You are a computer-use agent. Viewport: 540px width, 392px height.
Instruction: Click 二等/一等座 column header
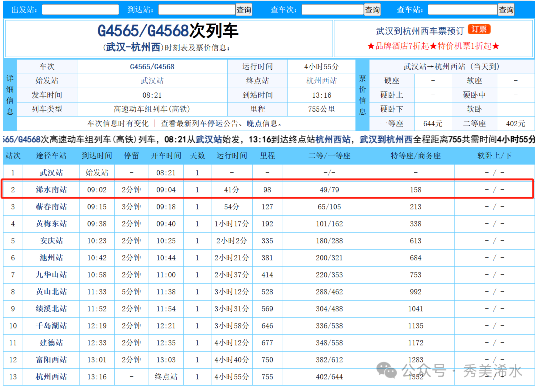tap(329, 156)
